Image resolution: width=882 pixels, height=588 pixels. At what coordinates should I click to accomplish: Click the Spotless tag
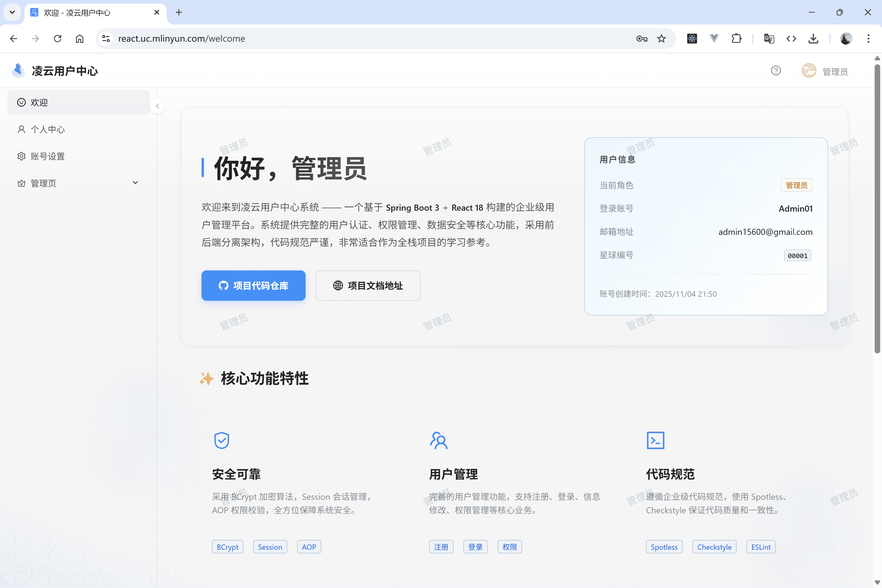[664, 547]
